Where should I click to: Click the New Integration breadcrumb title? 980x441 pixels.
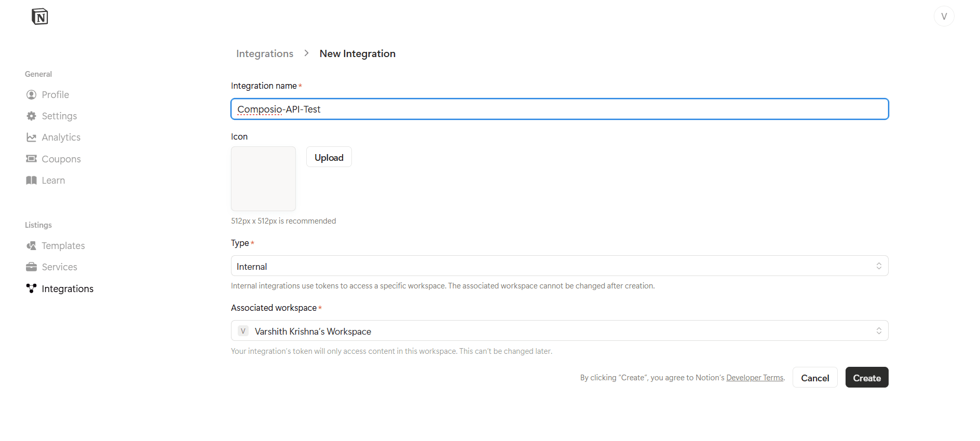coord(358,53)
